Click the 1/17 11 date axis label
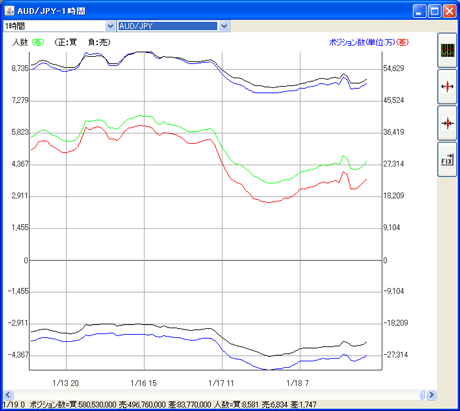Viewport: 460px width, 411px height. pyautogui.click(x=221, y=383)
